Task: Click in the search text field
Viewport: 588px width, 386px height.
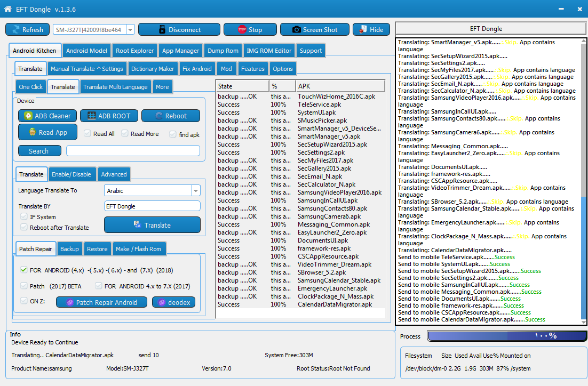Action: (x=133, y=151)
